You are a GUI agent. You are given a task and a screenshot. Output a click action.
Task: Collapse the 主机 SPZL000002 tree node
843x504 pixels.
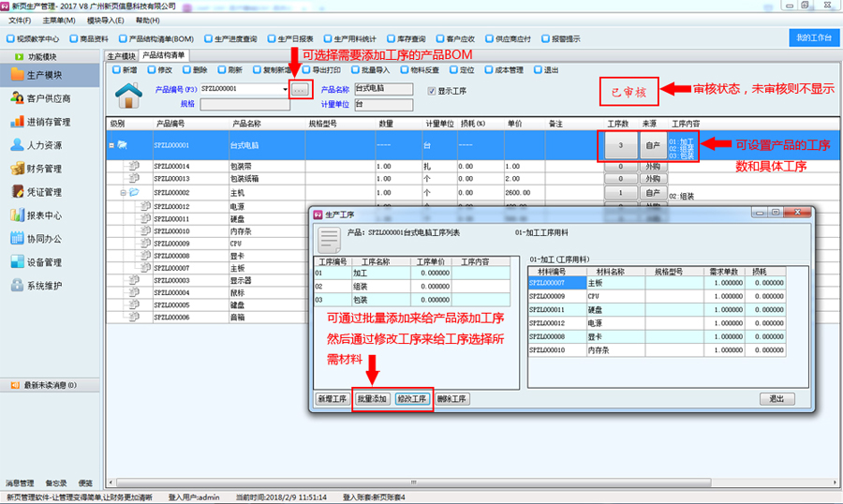pos(123,193)
